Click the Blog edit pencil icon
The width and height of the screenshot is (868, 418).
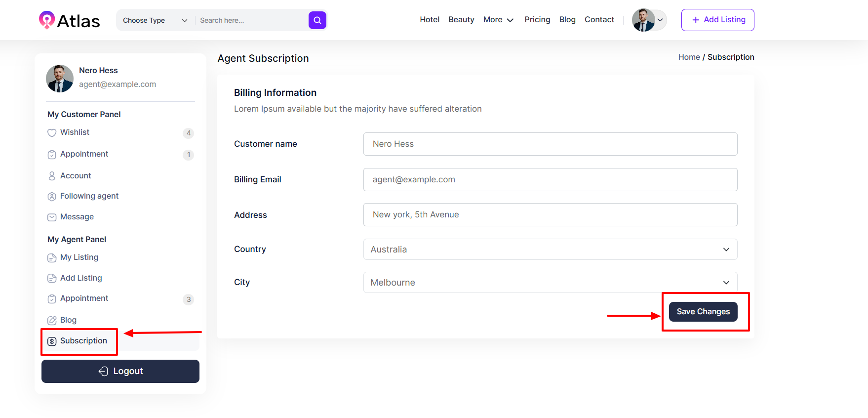click(52, 320)
